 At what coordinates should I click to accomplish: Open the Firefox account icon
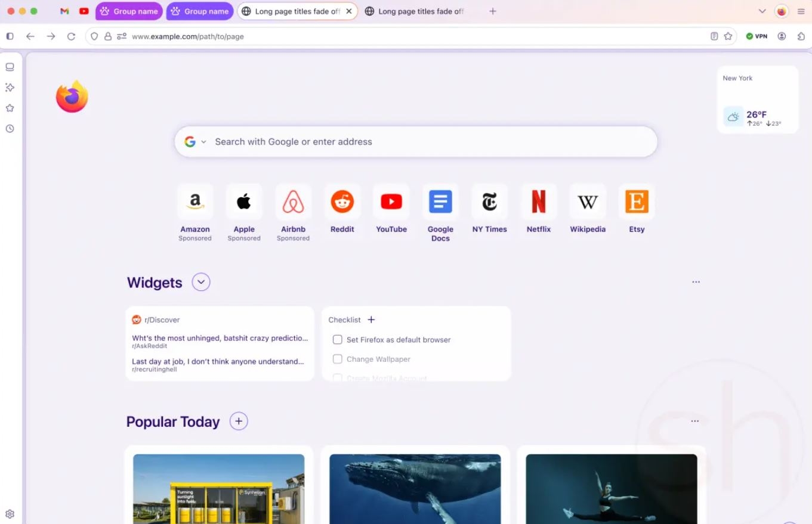[x=782, y=36]
